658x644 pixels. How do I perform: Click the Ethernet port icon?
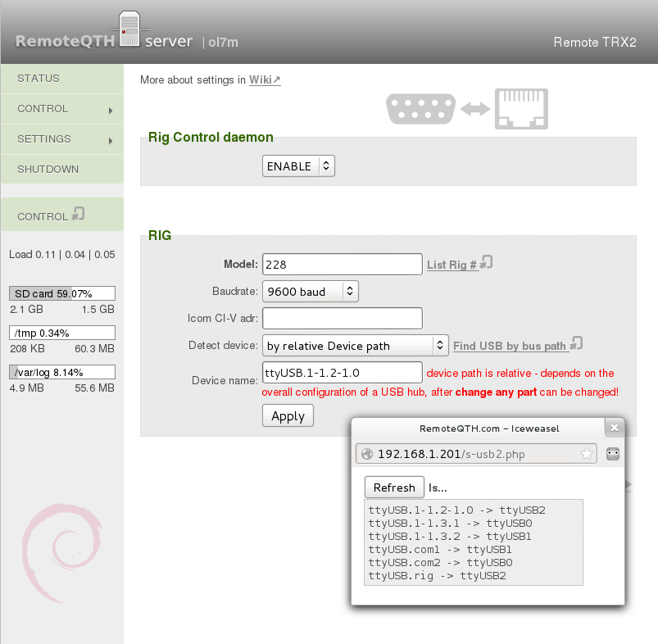pos(521,109)
